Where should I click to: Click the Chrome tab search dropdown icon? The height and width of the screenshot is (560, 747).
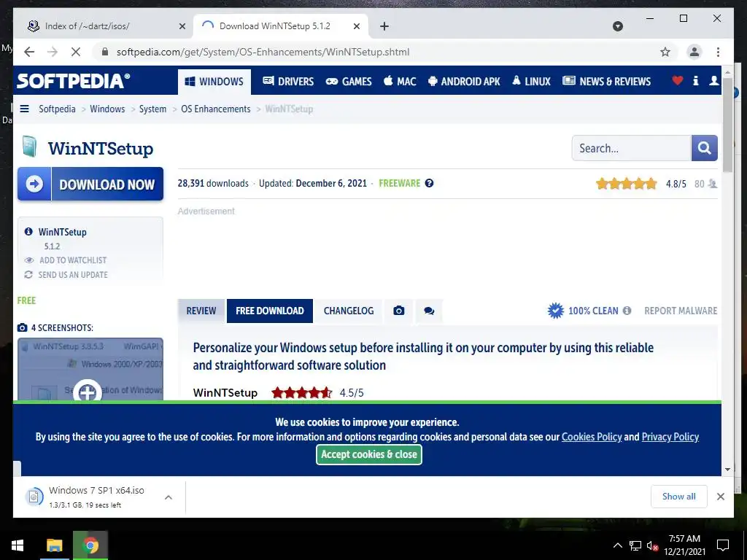coord(617,26)
